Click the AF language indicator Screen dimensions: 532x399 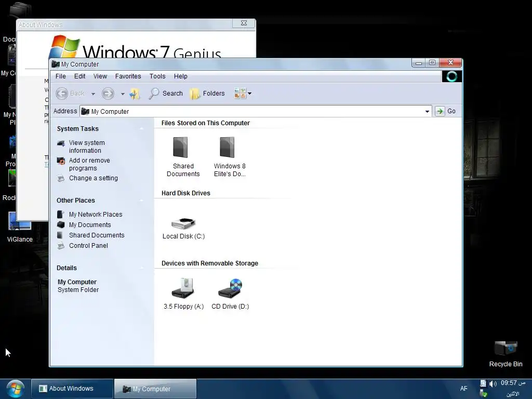(463, 389)
